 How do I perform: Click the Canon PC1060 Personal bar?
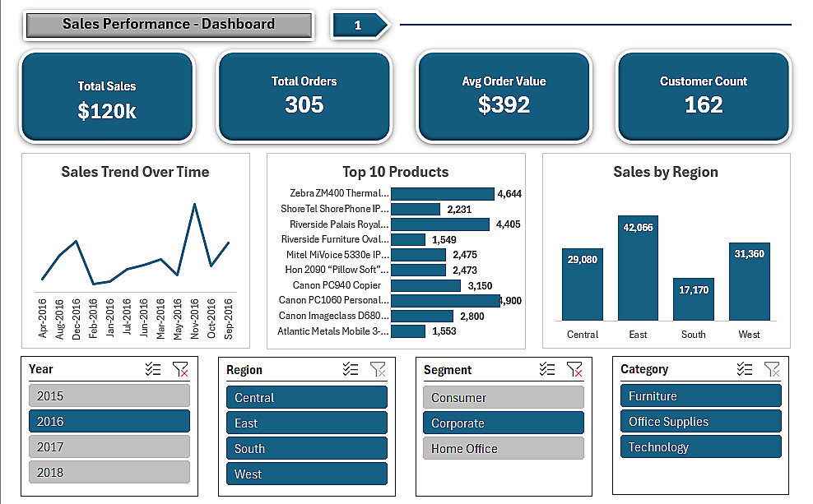445,300
